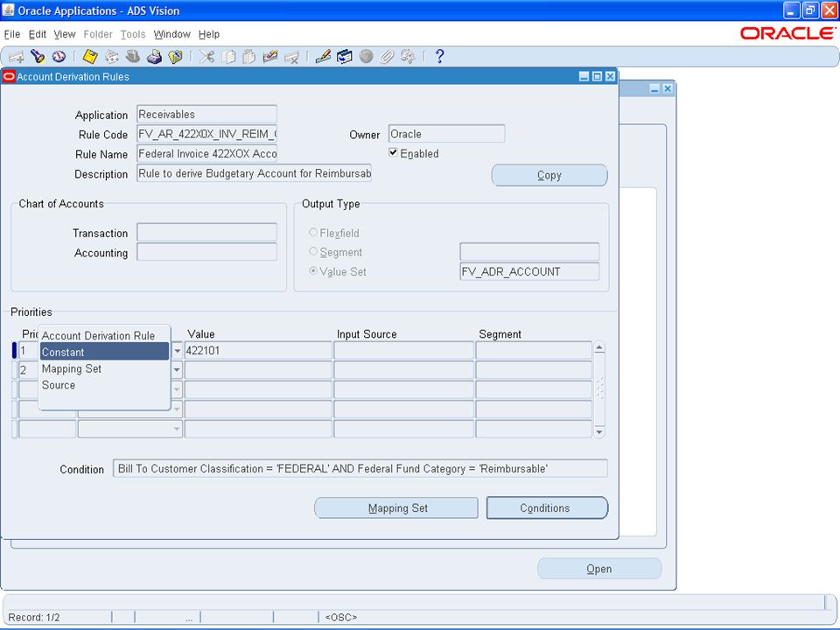Click the Application field showing Receivables

click(206, 114)
